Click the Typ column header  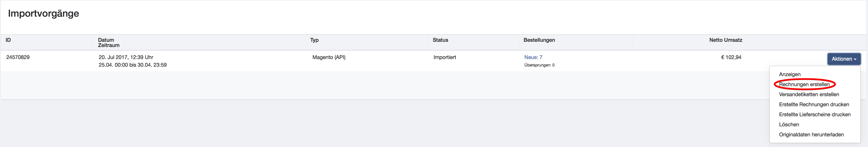(x=314, y=40)
